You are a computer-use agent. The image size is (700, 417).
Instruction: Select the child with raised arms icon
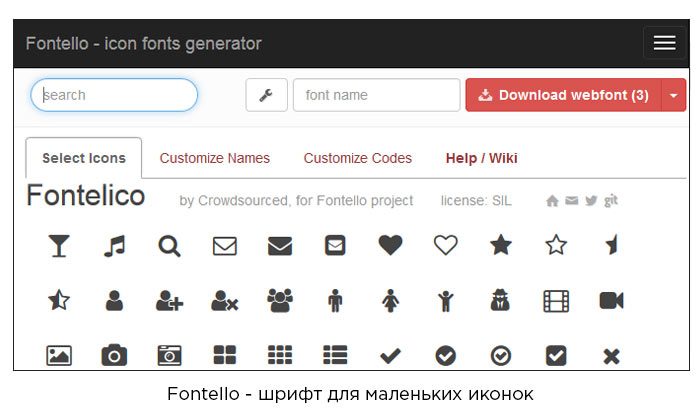point(446,300)
